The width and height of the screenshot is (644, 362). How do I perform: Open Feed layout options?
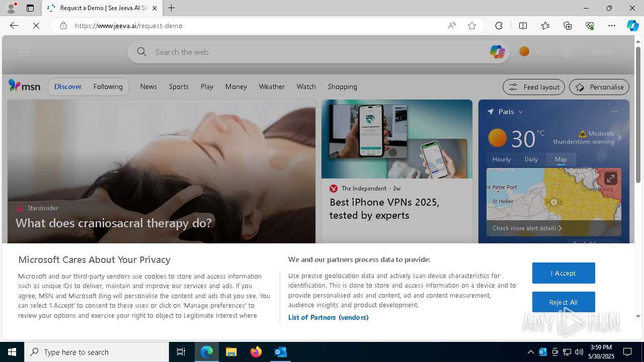coord(534,87)
